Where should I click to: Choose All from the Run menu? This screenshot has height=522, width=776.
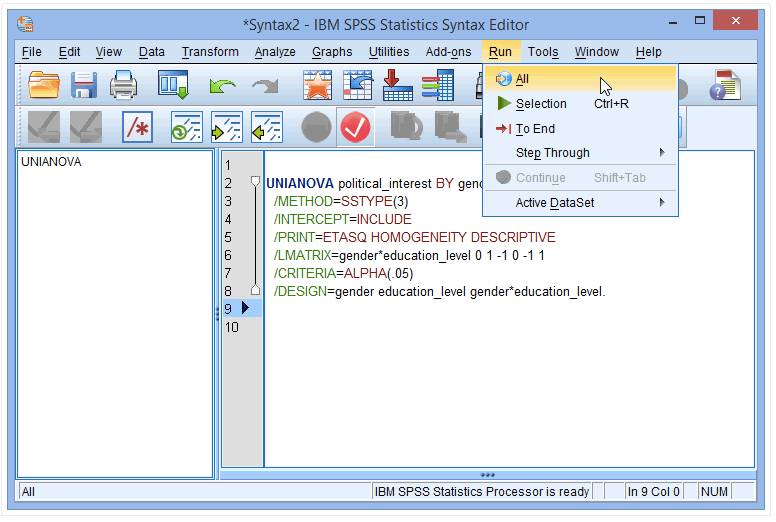pos(581,79)
